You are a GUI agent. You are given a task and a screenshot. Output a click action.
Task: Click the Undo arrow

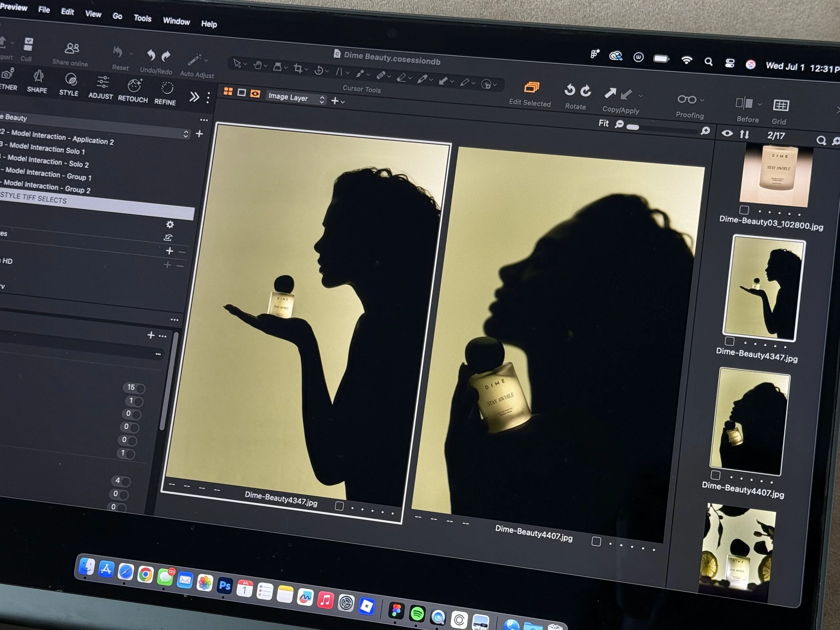click(x=151, y=55)
